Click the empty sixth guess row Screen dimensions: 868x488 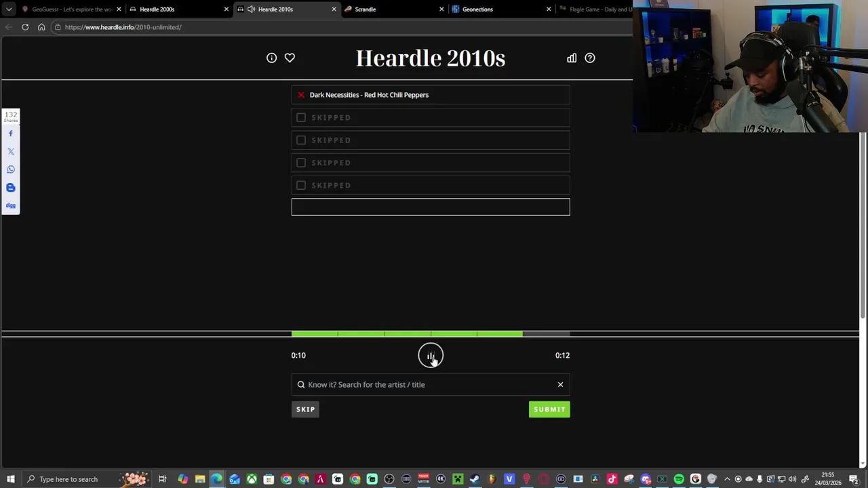click(431, 207)
